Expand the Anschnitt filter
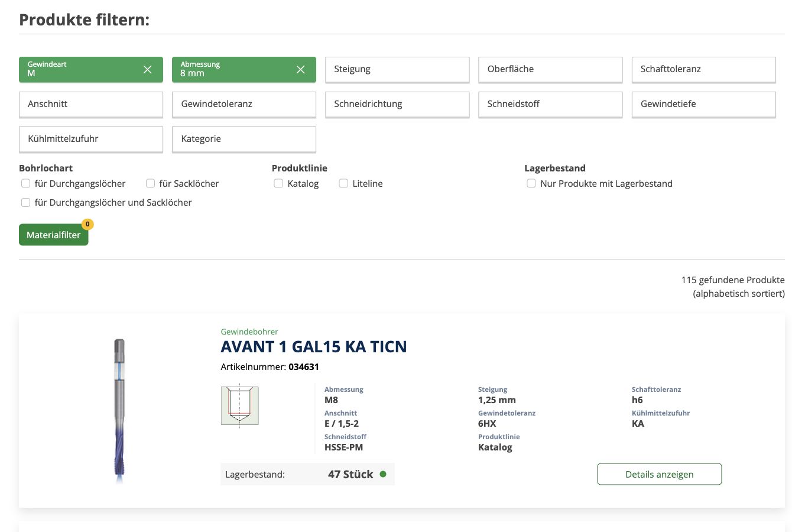Screen dimensions: 792x532 click(x=91, y=104)
